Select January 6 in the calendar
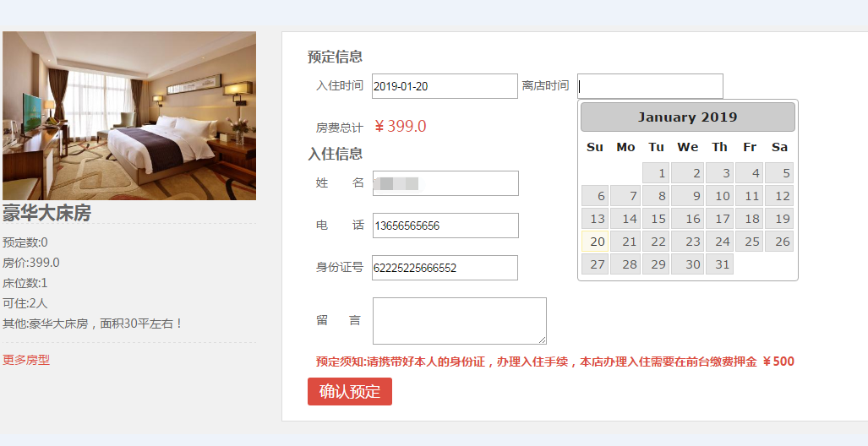Image resolution: width=868 pixels, height=446 pixels. point(595,195)
